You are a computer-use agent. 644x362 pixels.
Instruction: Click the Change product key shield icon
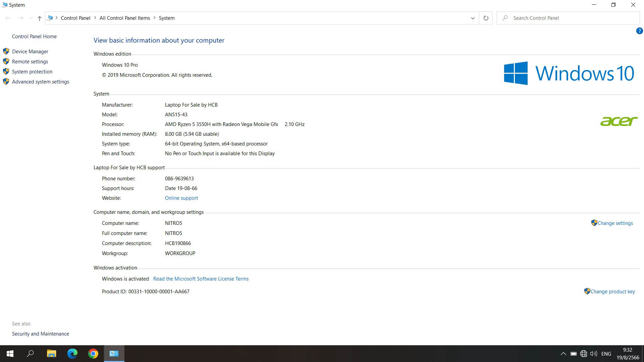tap(587, 291)
